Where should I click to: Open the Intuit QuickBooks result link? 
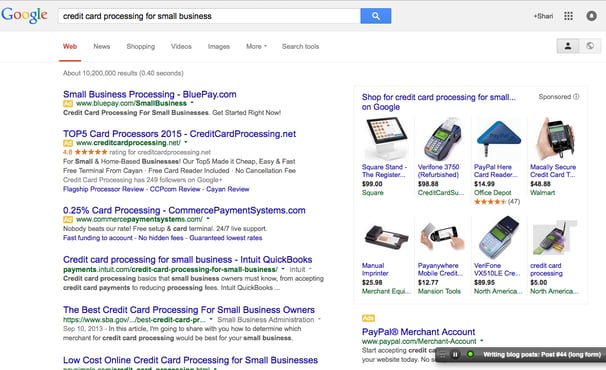tap(187, 259)
